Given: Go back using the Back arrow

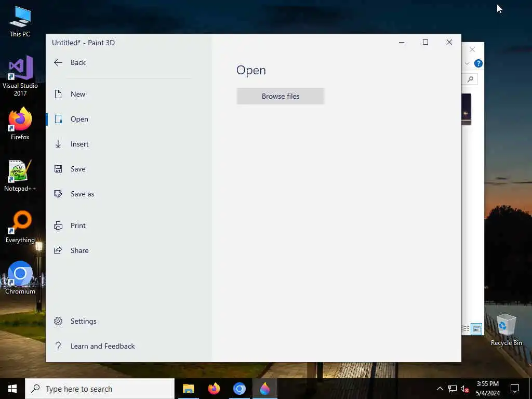Looking at the screenshot, I should pyautogui.click(x=58, y=62).
